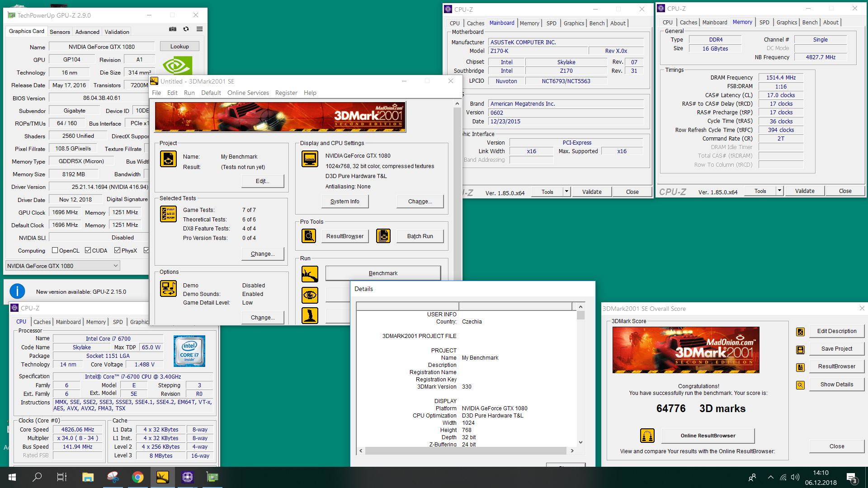The image size is (868, 488).
Task: Click Validate in the Memory CPU-Z window
Action: 805,191
